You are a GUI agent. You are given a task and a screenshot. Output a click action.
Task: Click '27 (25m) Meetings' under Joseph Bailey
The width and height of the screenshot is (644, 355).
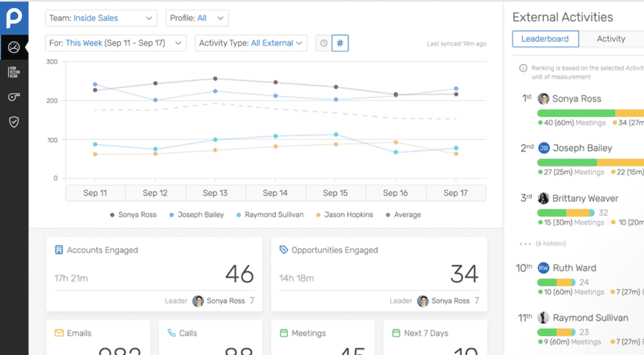pos(571,172)
